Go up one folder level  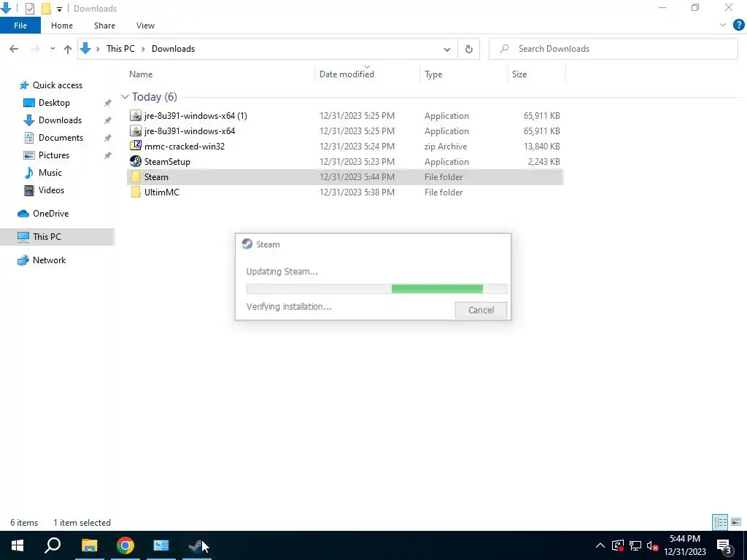[x=68, y=49]
